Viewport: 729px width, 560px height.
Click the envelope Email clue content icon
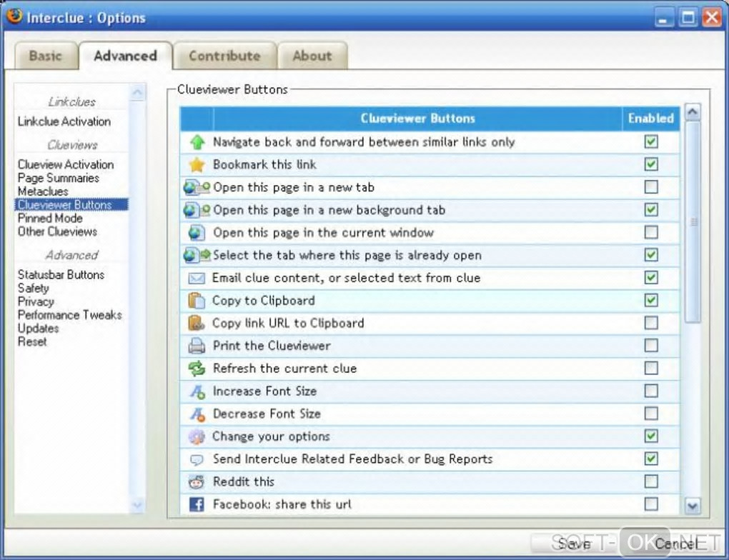tap(197, 278)
